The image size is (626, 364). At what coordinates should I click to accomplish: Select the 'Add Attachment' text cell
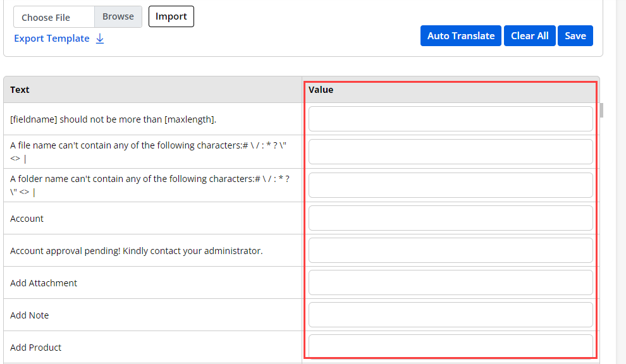pos(44,283)
